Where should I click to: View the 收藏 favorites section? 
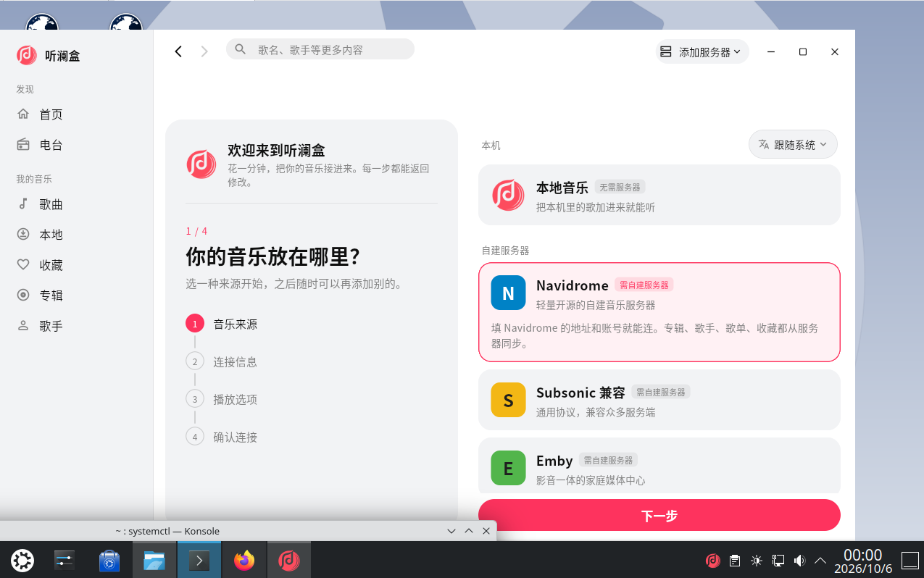click(77, 265)
